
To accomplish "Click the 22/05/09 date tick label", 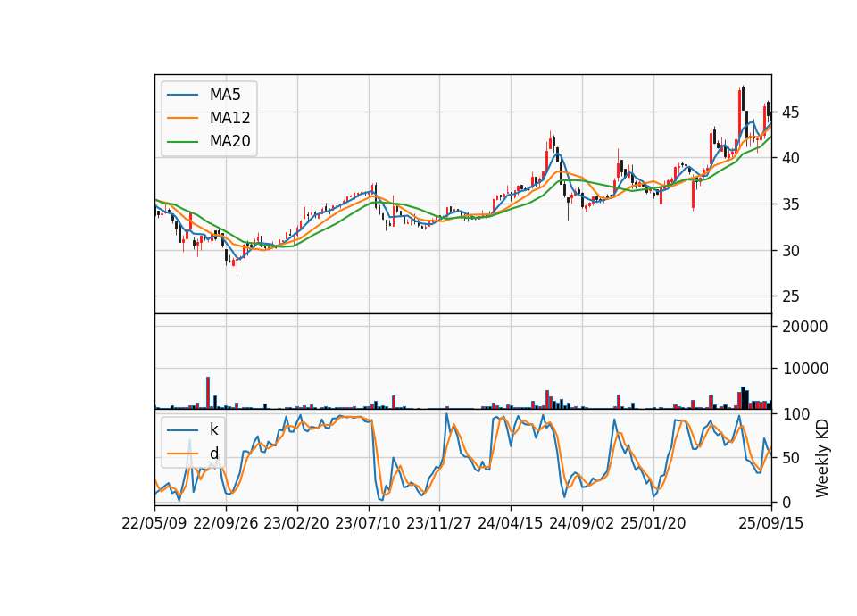I will [x=154, y=523].
